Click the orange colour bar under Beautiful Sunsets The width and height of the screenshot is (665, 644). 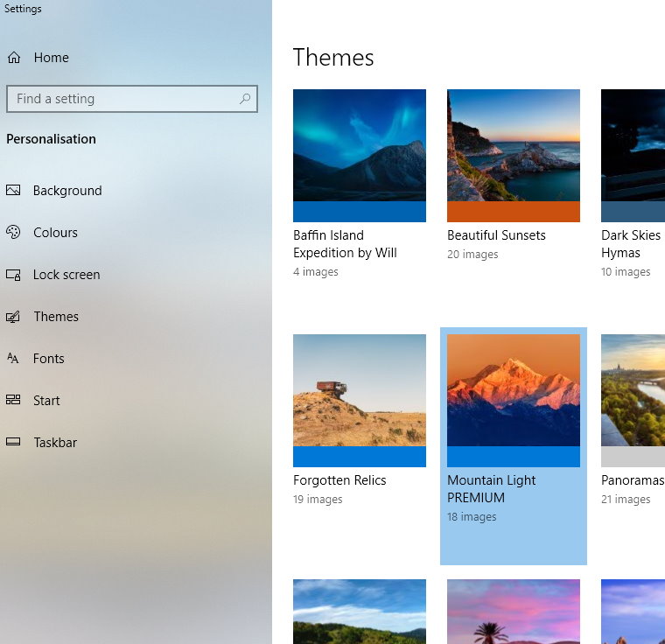point(514,212)
